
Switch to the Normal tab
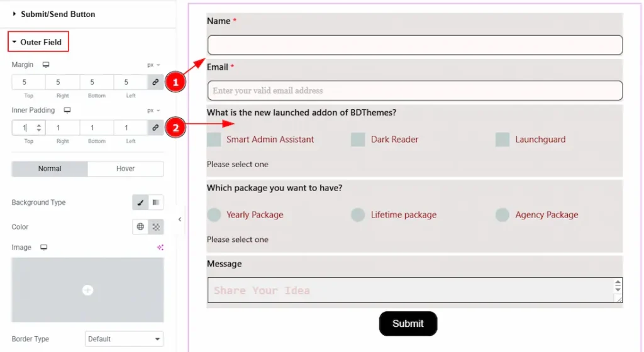click(50, 168)
